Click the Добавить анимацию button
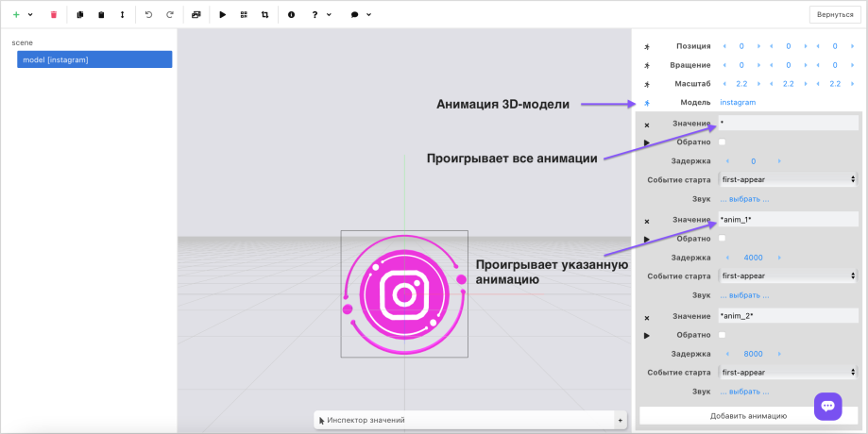Screen dimensions: 868x434 pos(748,415)
